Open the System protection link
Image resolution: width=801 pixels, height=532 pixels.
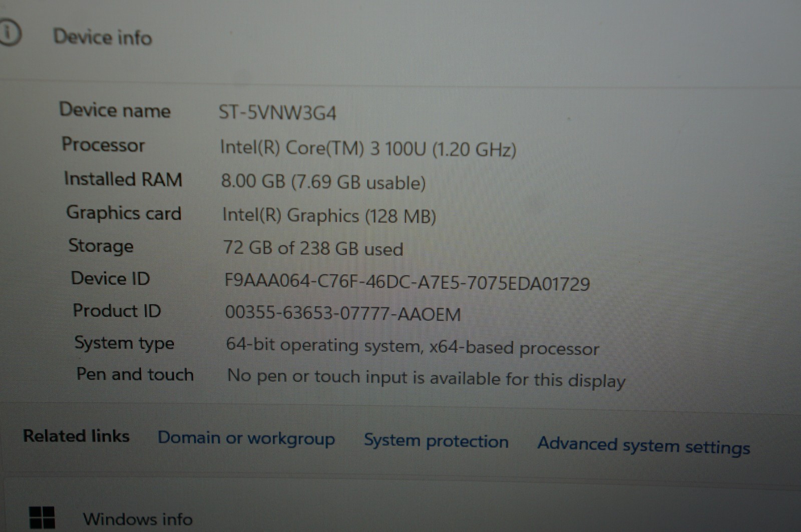(436, 441)
